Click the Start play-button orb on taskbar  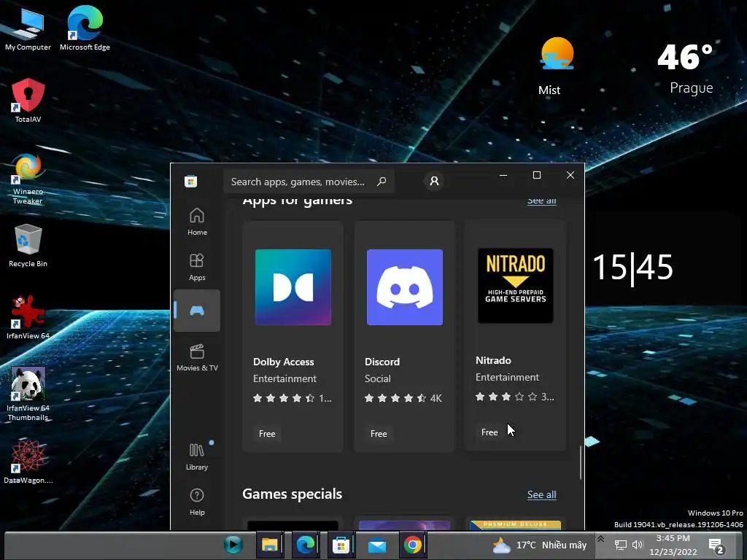click(233, 545)
